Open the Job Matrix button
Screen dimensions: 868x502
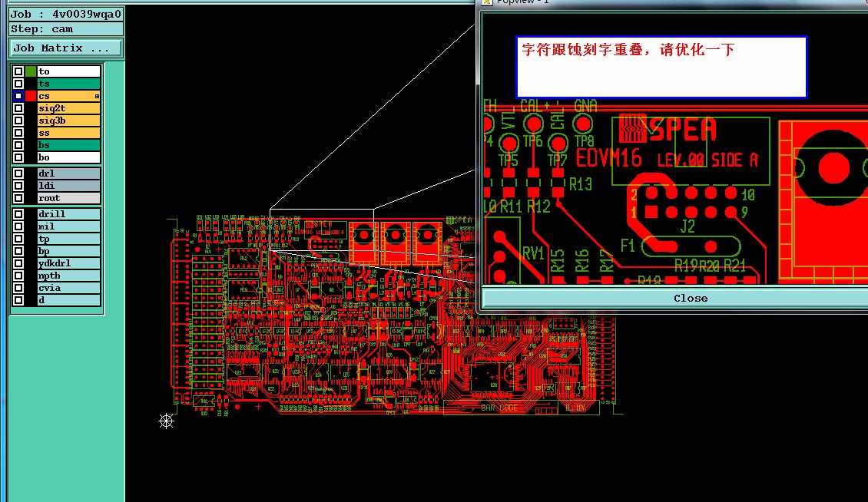[x=66, y=48]
